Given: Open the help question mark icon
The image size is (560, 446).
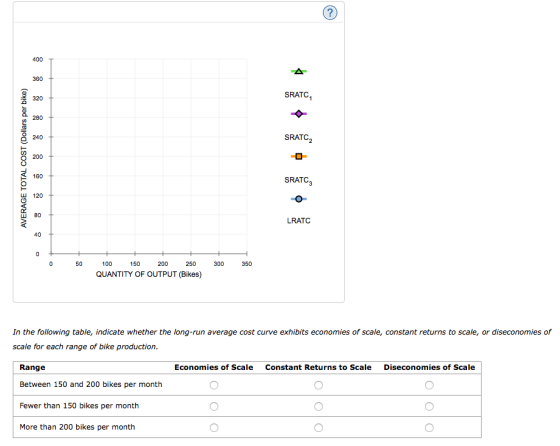Looking at the screenshot, I should [330, 13].
